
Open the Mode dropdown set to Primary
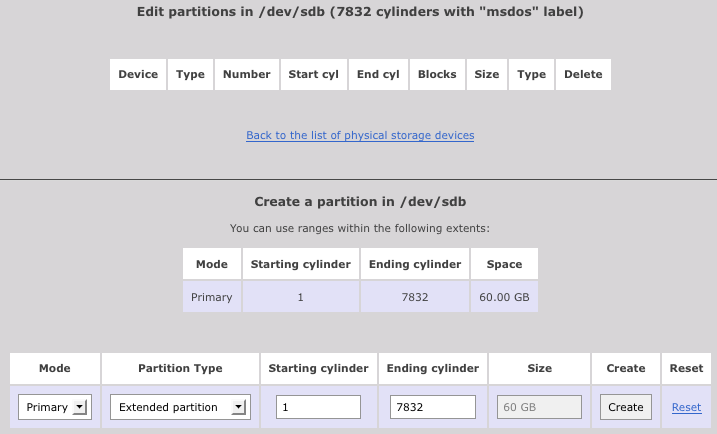pyautogui.click(x=55, y=407)
